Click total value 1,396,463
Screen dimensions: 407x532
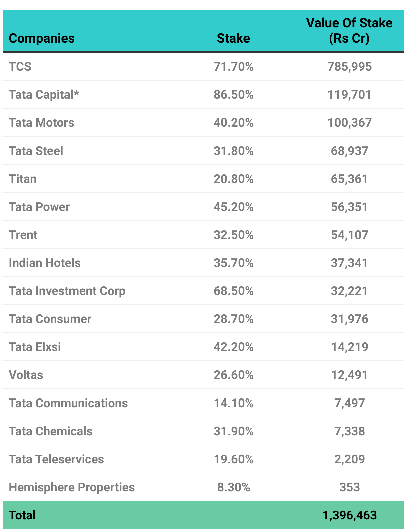coord(349,515)
